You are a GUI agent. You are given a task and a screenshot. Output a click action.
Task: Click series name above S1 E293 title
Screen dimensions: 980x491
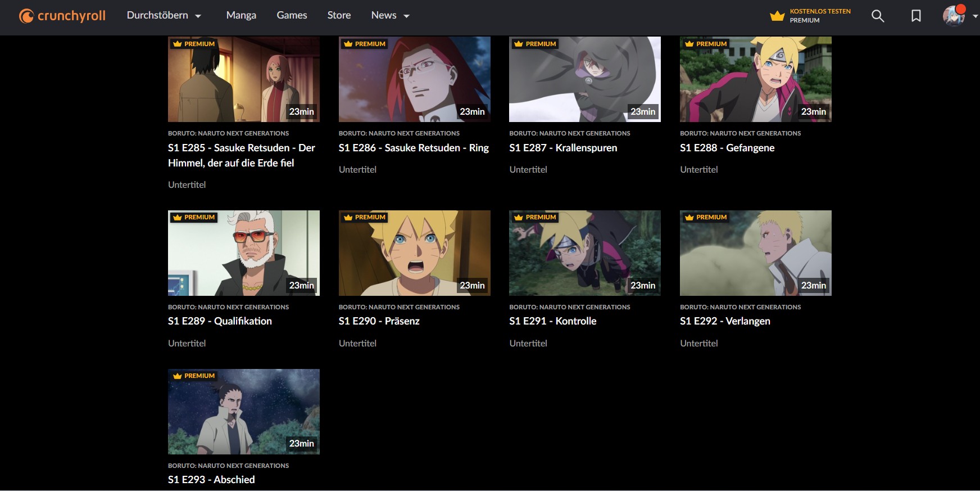click(228, 466)
